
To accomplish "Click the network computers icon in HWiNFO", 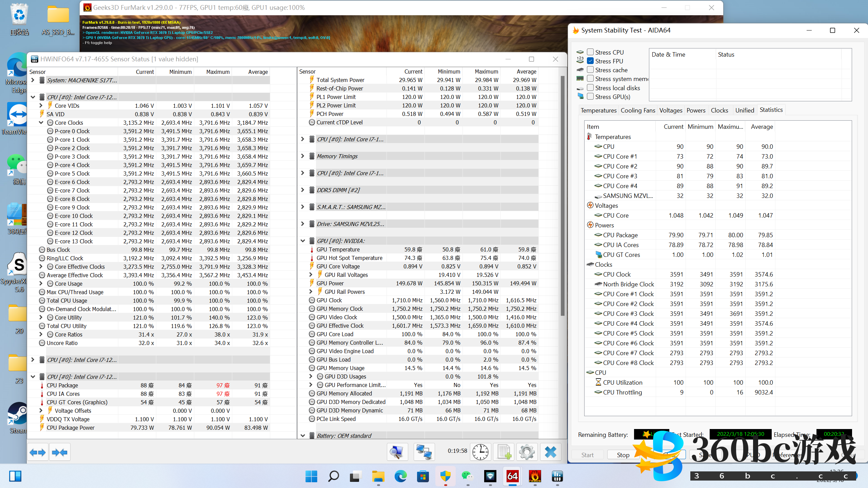I will (x=423, y=452).
